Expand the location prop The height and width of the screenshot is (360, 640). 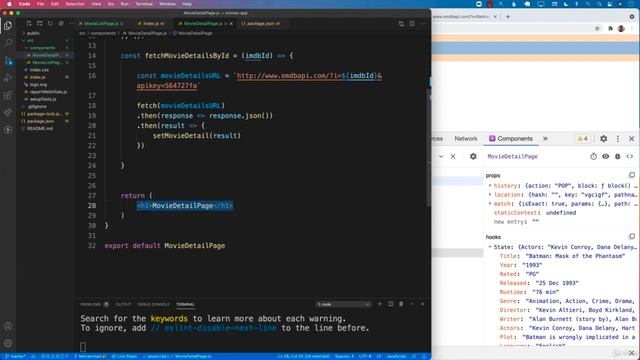pos(490,195)
